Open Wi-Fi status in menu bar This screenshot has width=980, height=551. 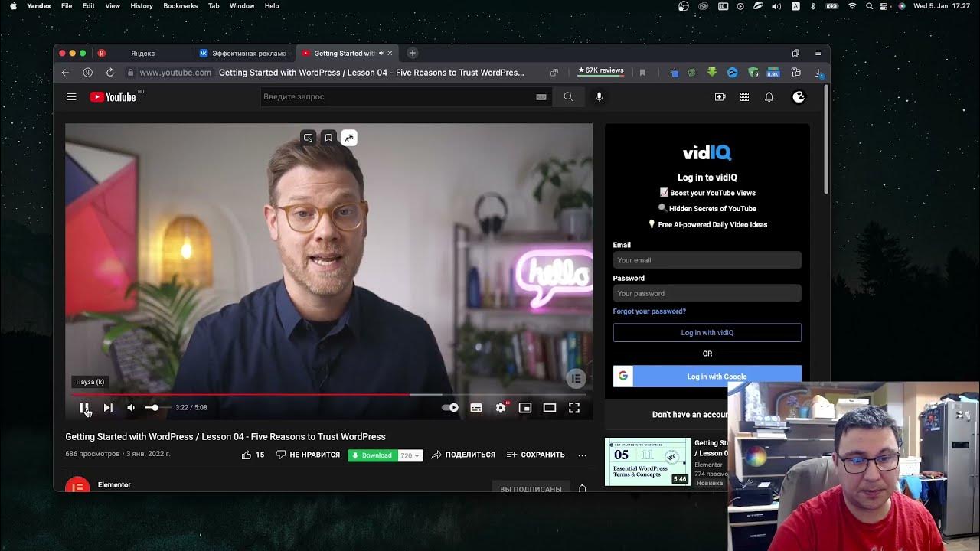(x=852, y=6)
